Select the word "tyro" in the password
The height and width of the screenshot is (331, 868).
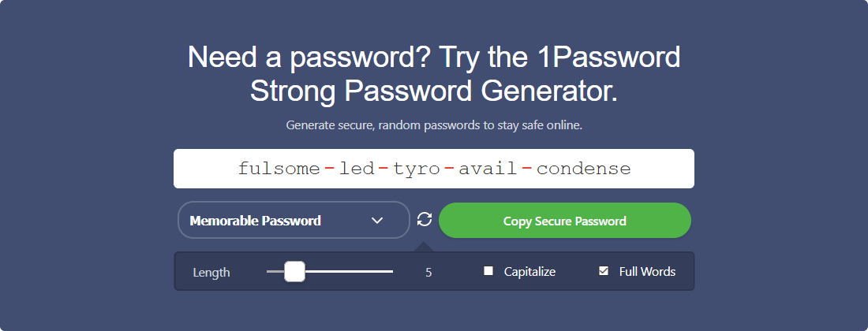[x=417, y=169]
